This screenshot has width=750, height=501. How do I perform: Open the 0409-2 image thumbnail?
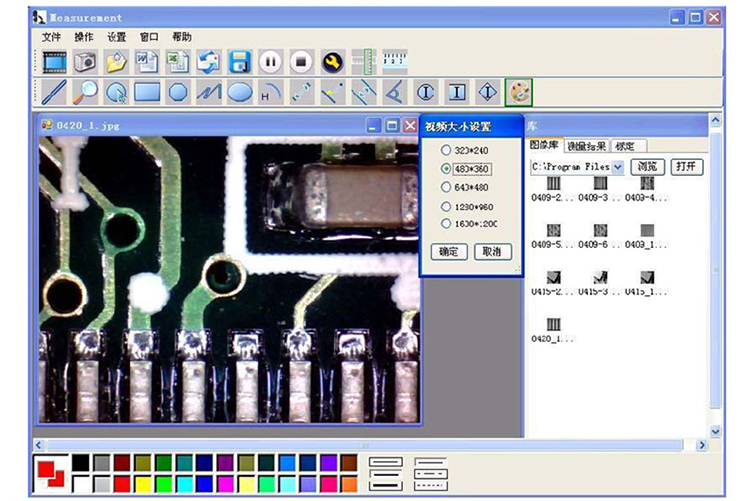[x=553, y=185]
